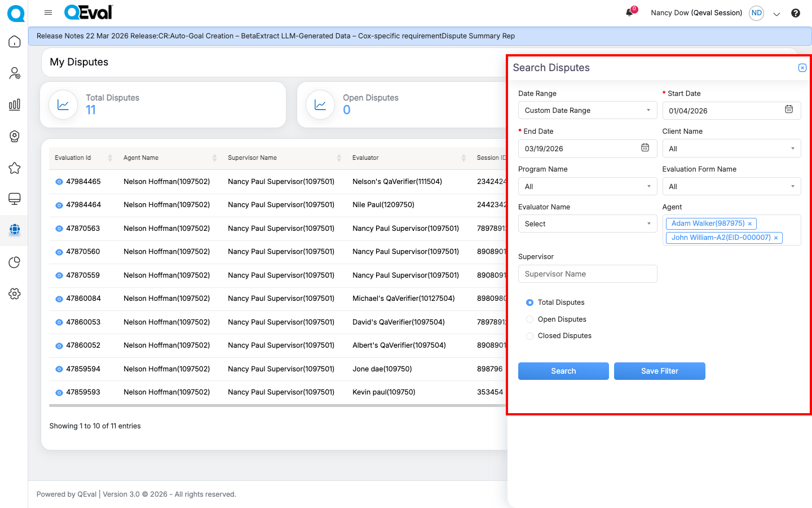The width and height of the screenshot is (812, 508).
Task: Open the settings gear sidebar icon
Action: coord(15,294)
